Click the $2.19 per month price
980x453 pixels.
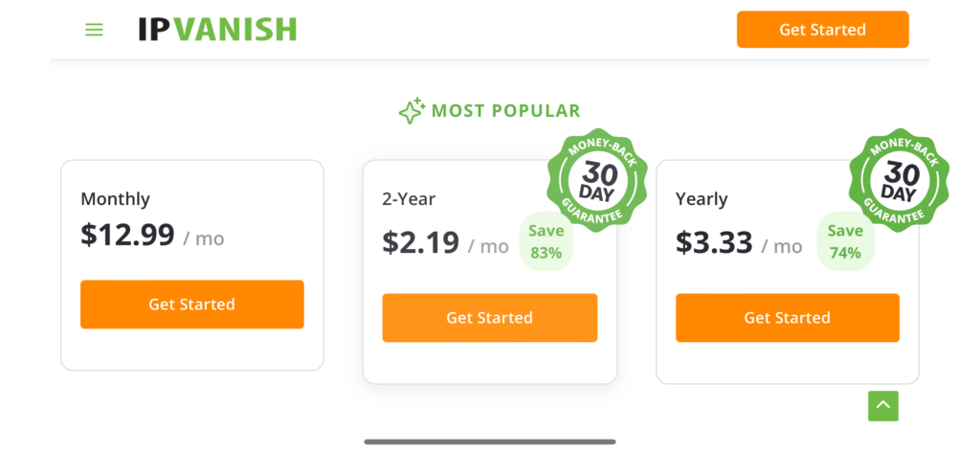[x=446, y=242]
